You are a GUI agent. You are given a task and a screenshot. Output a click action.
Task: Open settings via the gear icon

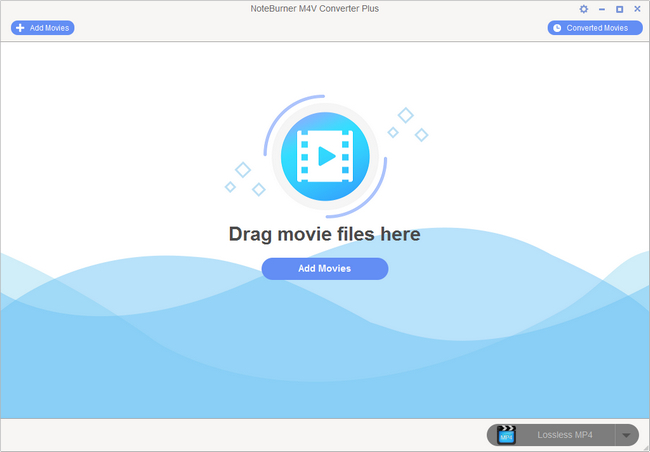584,9
